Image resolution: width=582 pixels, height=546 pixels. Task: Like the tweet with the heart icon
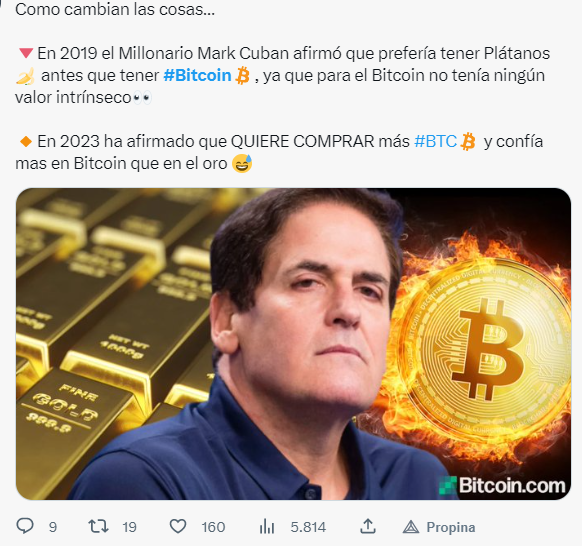[x=178, y=526]
